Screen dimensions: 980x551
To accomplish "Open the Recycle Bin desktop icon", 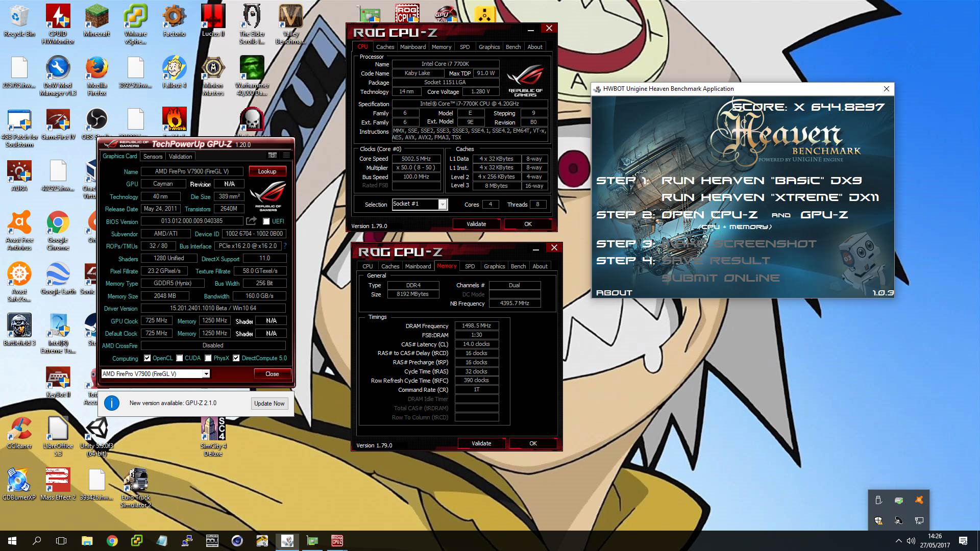I will pos(19,21).
